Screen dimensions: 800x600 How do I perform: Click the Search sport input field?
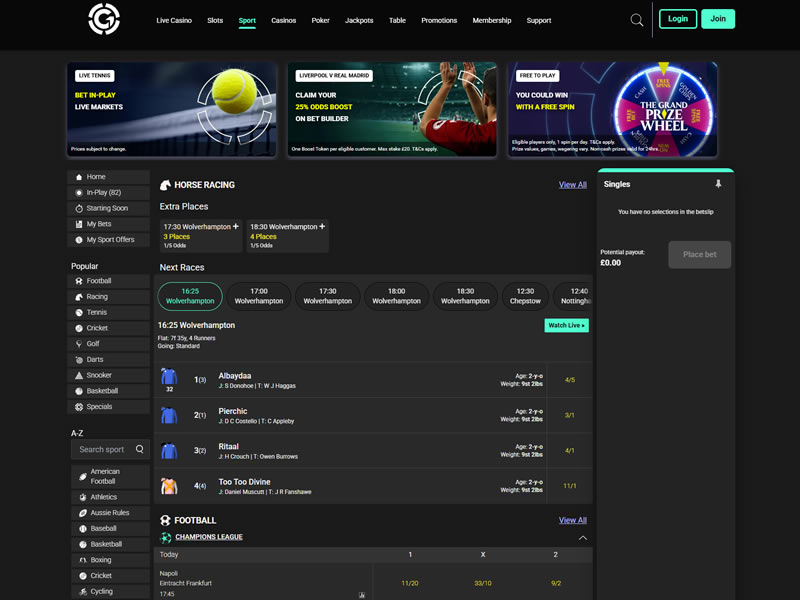110,449
